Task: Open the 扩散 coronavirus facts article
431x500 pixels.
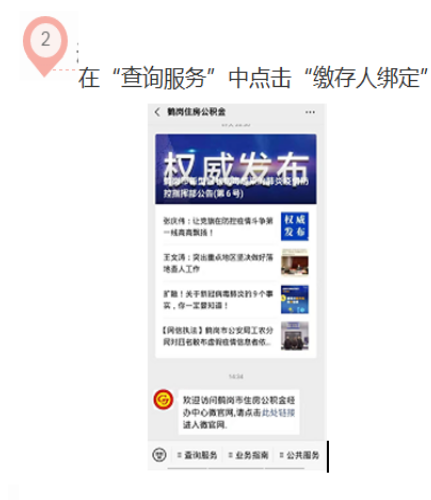Action: (x=218, y=299)
